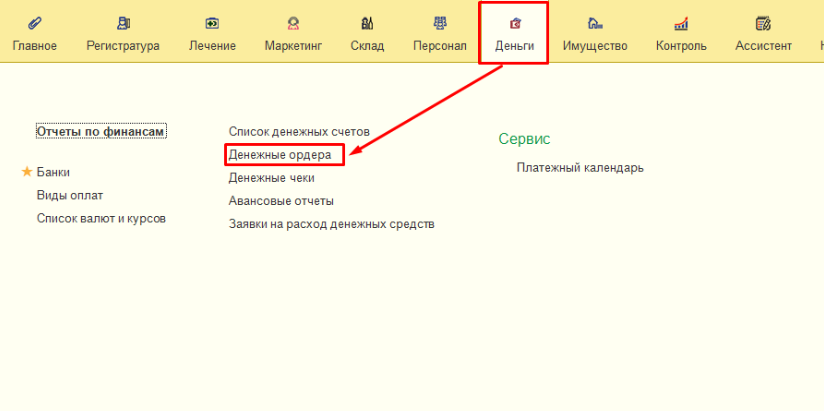The width and height of the screenshot is (824, 411).
Task: Open Заявки на расход денежных средств
Action: click(x=331, y=224)
